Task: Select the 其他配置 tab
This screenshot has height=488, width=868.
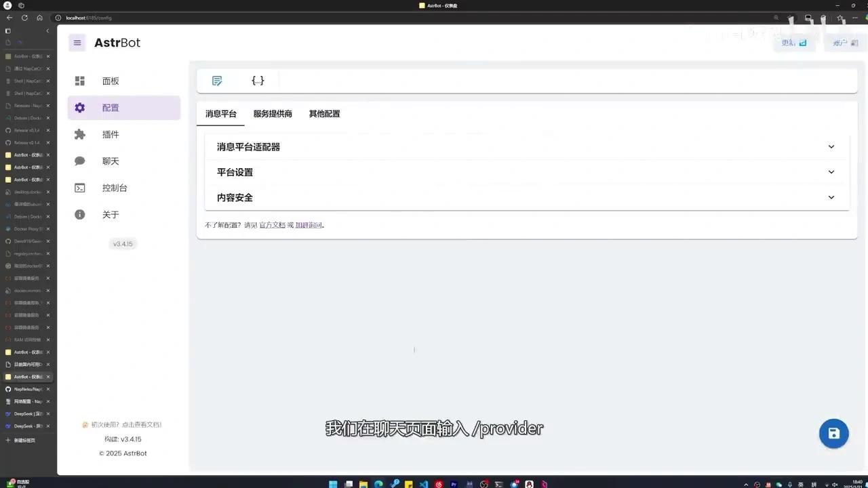Action: [324, 114]
